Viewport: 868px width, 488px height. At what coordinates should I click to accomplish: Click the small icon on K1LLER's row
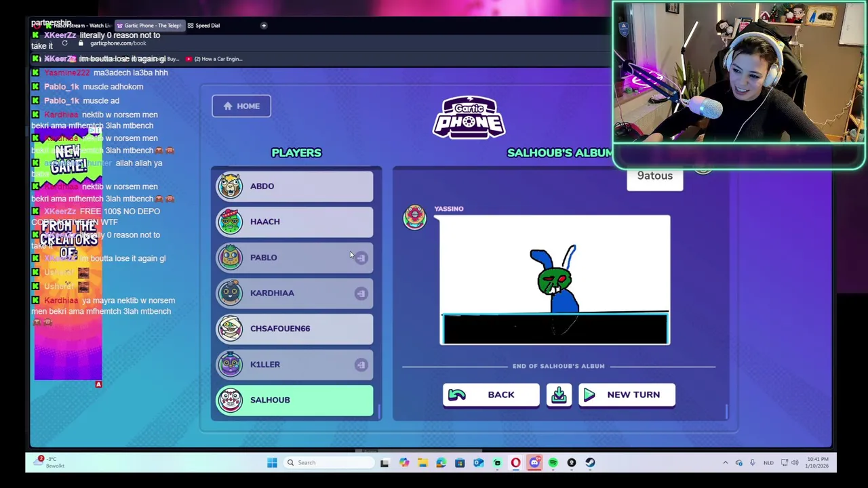[x=361, y=365]
